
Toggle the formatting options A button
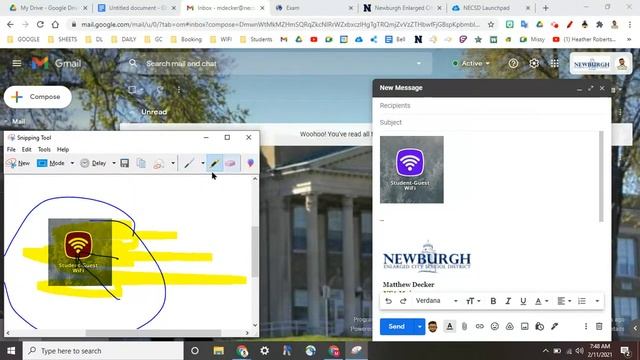tap(449, 327)
